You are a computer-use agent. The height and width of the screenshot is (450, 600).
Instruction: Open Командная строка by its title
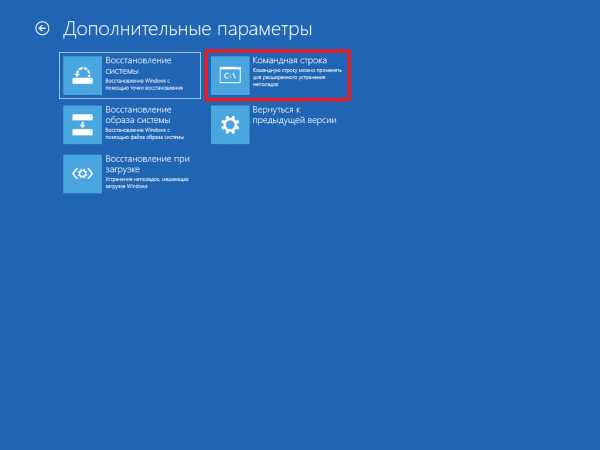point(290,60)
